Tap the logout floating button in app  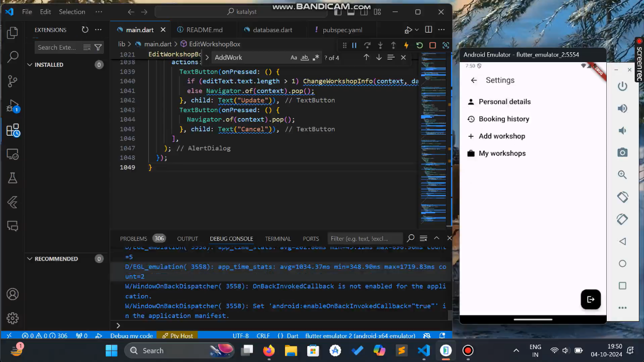[x=590, y=299]
